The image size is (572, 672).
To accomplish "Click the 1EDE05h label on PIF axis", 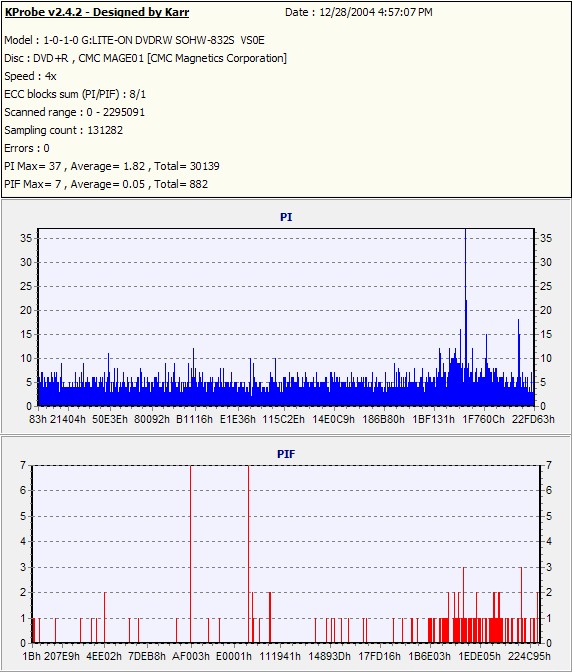I will click(479, 656).
